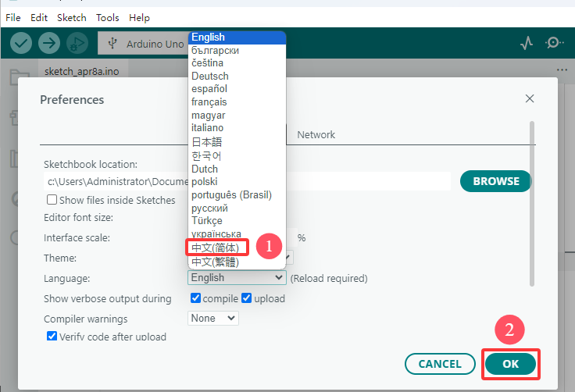Screen dimensions: 575x392
Task: Open the editor tab's three-dots menu
Action: coord(562,69)
